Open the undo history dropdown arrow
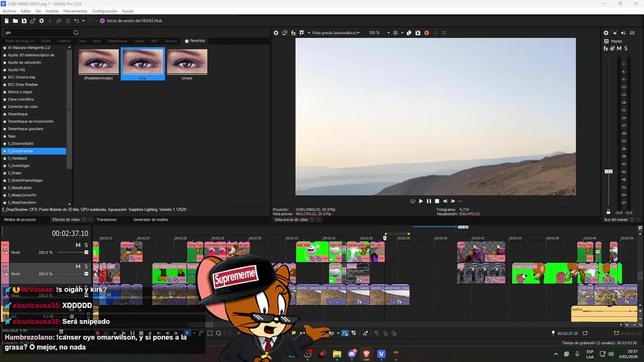 click(x=83, y=21)
